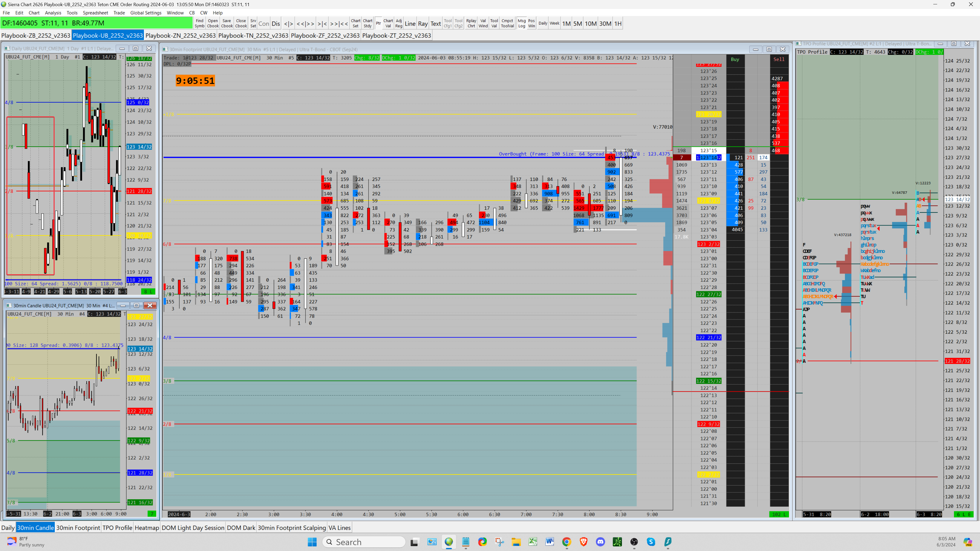Select the Ray drawing tool
The width and height of the screenshot is (980, 551).
[423, 23]
